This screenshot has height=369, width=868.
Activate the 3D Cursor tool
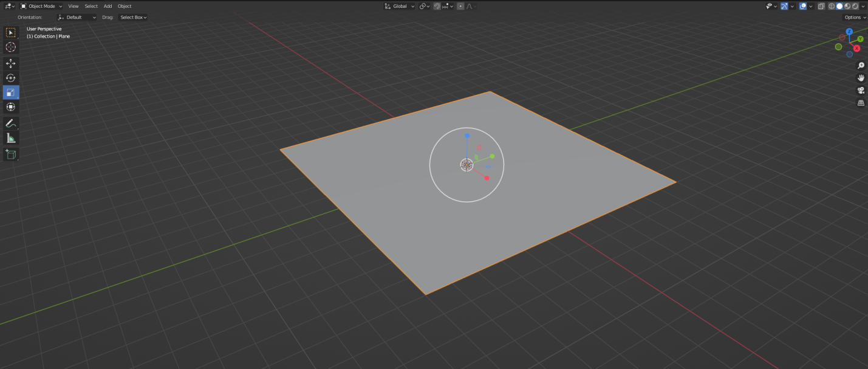(x=11, y=47)
